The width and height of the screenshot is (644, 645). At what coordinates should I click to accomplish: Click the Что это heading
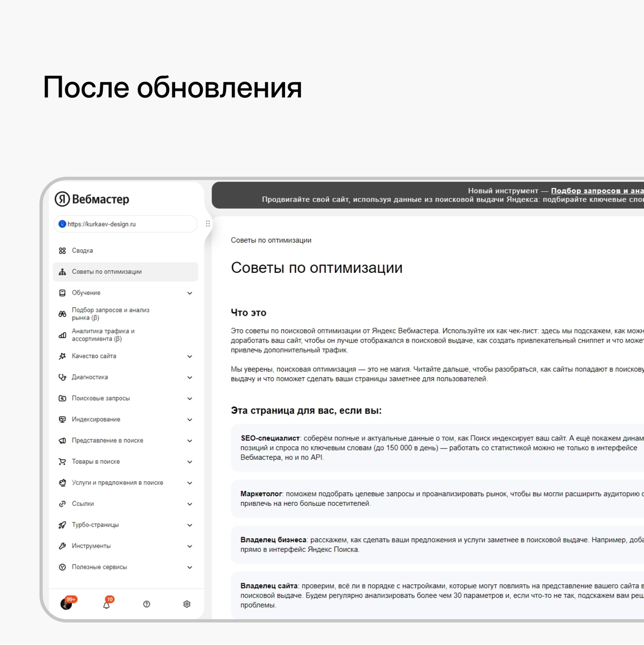pos(248,313)
